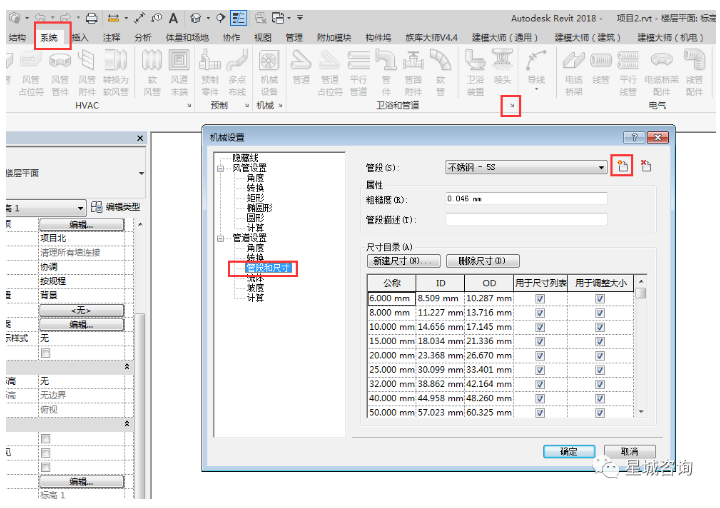Select the 管道 pipe tool icon
Image resolution: width=720 pixels, height=508 pixels.
(301, 68)
